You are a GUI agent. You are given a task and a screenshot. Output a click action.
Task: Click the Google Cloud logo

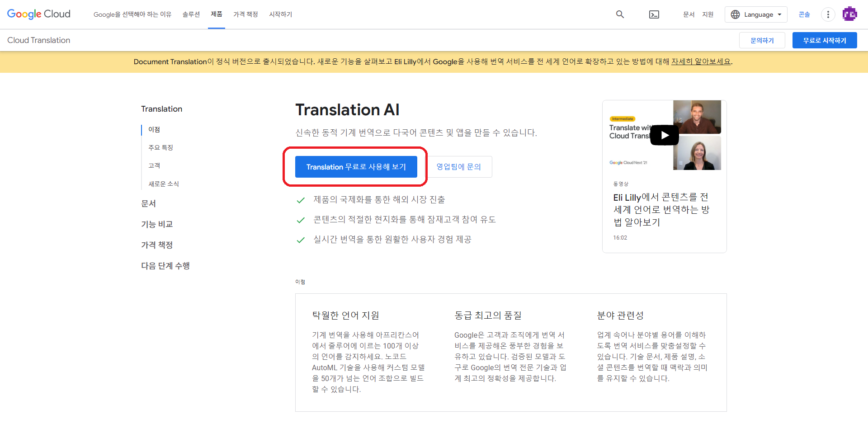(38, 14)
